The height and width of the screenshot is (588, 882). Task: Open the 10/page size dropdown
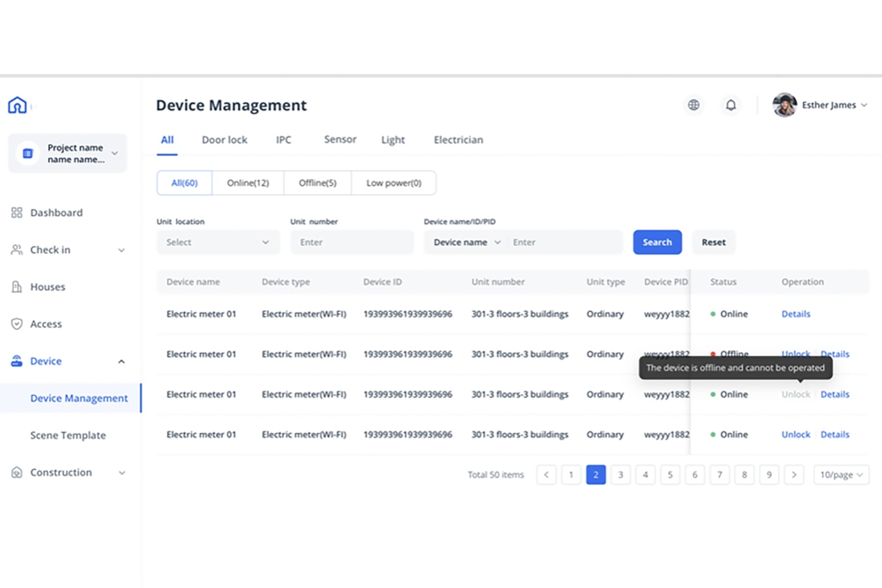(841, 474)
